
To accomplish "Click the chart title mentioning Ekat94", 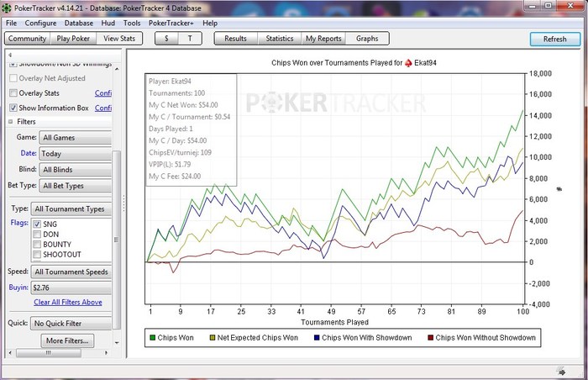I will coord(354,63).
